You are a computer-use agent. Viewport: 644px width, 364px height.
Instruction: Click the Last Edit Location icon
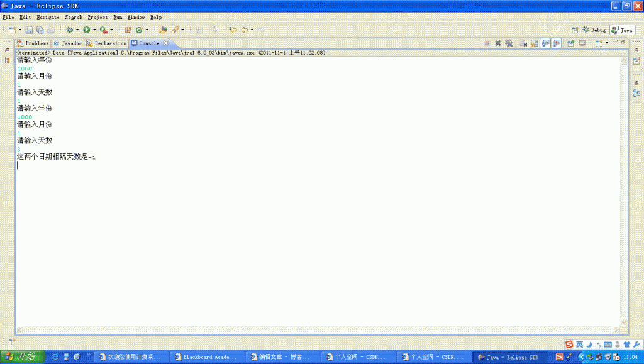click(x=233, y=30)
